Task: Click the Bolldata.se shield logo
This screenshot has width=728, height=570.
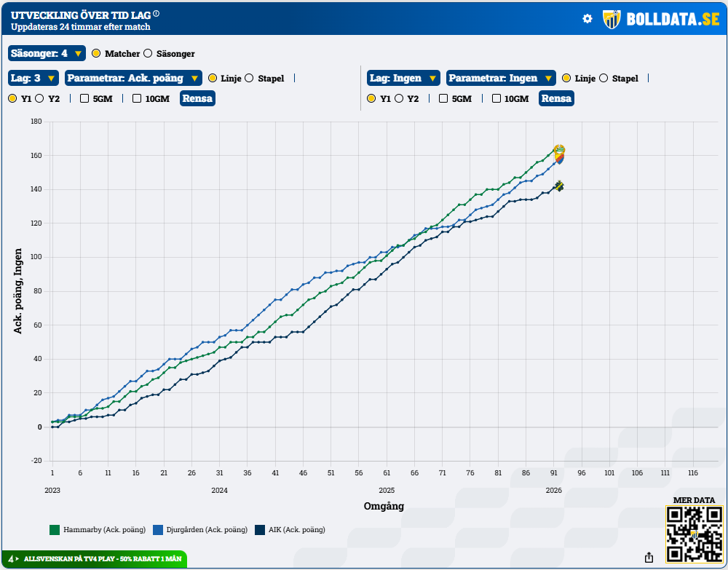Action: tap(612, 20)
